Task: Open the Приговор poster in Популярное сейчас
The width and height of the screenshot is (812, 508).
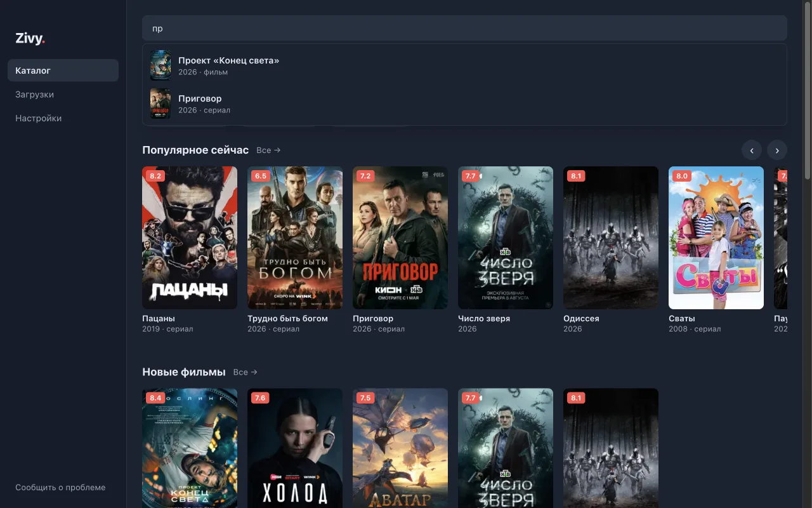Action: pyautogui.click(x=400, y=238)
